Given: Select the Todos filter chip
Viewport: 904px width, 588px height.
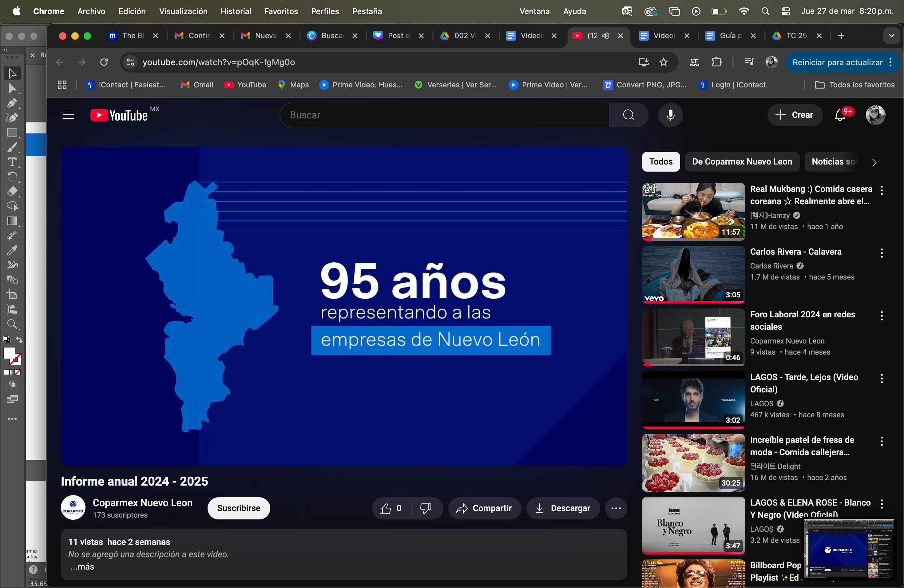Looking at the screenshot, I should pyautogui.click(x=661, y=162).
